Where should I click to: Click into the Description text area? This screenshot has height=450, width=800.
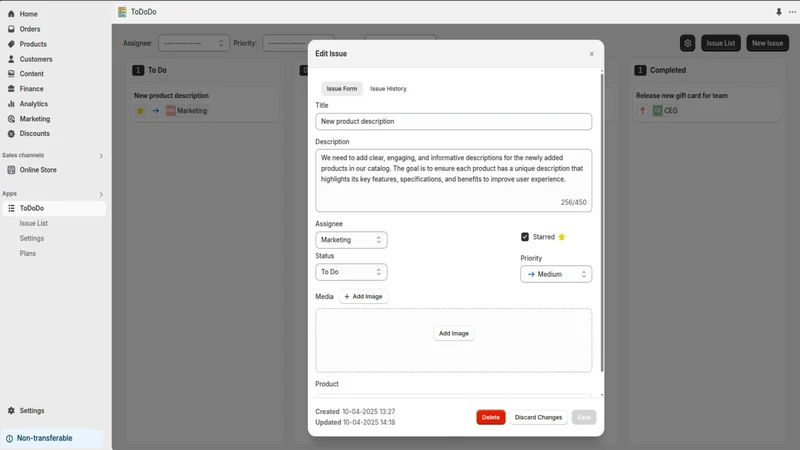point(454,180)
